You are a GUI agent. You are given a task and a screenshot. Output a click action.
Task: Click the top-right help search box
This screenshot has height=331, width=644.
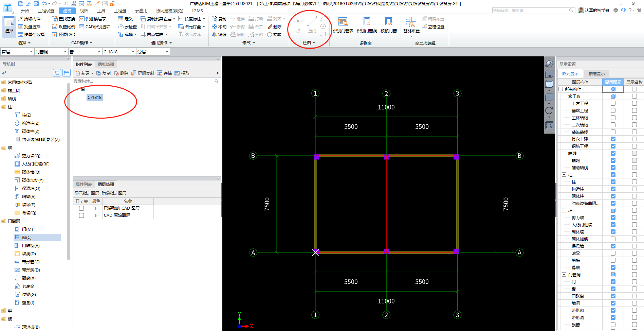point(533,10)
